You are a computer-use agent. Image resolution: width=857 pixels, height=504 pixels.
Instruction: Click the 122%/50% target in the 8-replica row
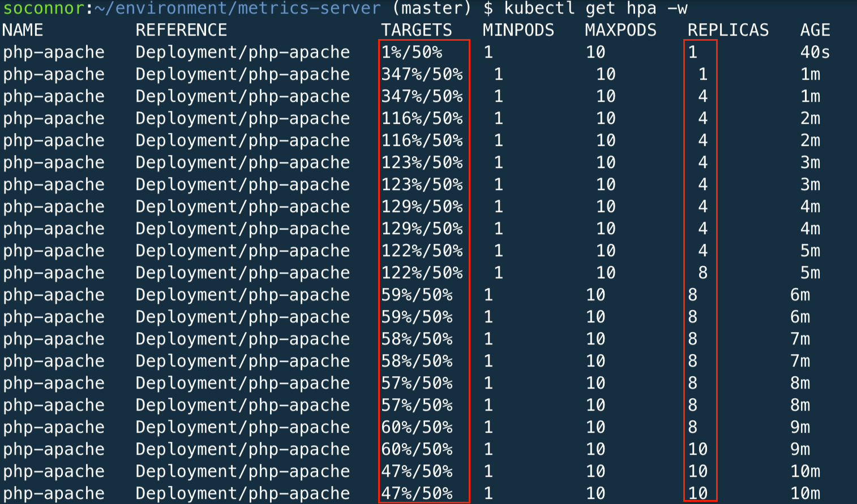(422, 273)
